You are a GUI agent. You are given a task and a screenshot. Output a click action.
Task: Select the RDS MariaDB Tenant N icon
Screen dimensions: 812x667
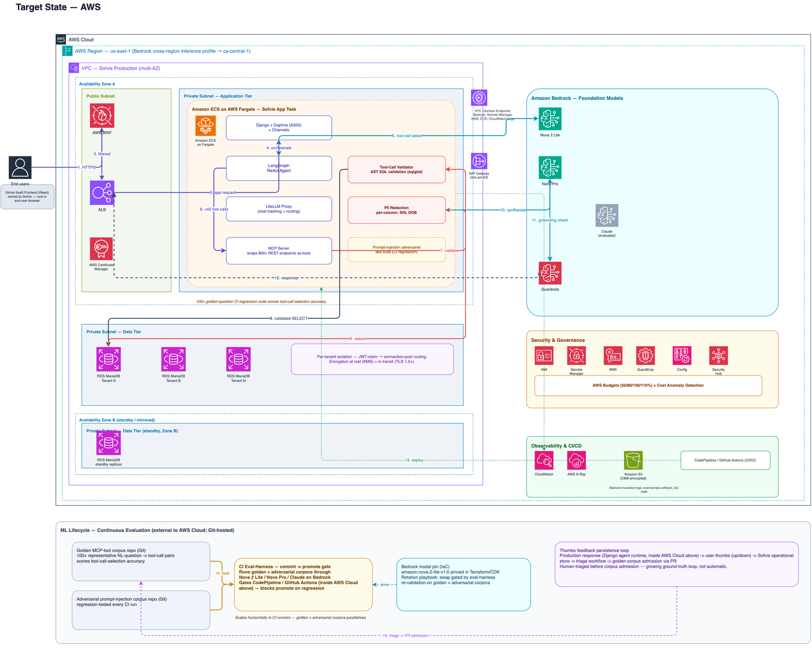pyautogui.click(x=239, y=359)
